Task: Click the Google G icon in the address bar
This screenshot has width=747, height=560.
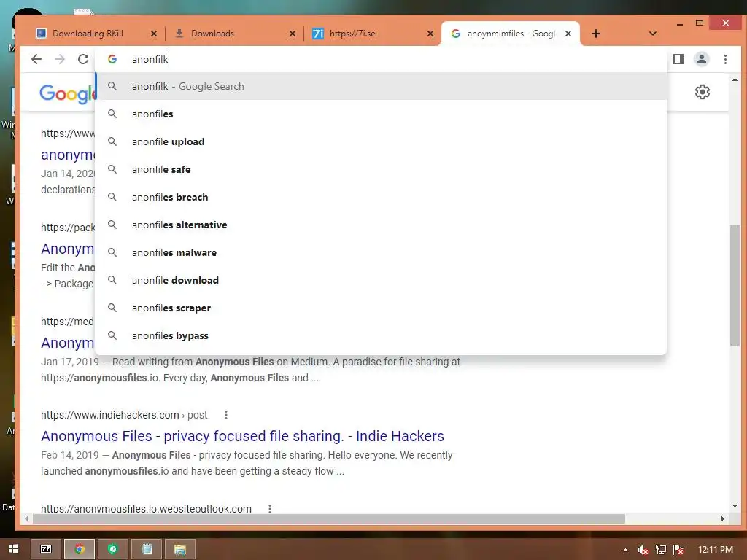Action: click(x=112, y=59)
